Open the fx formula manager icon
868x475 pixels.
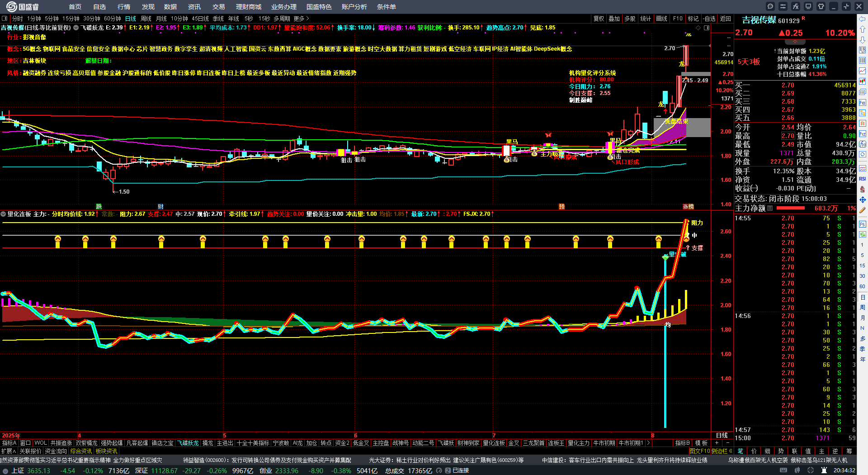coord(796,6)
